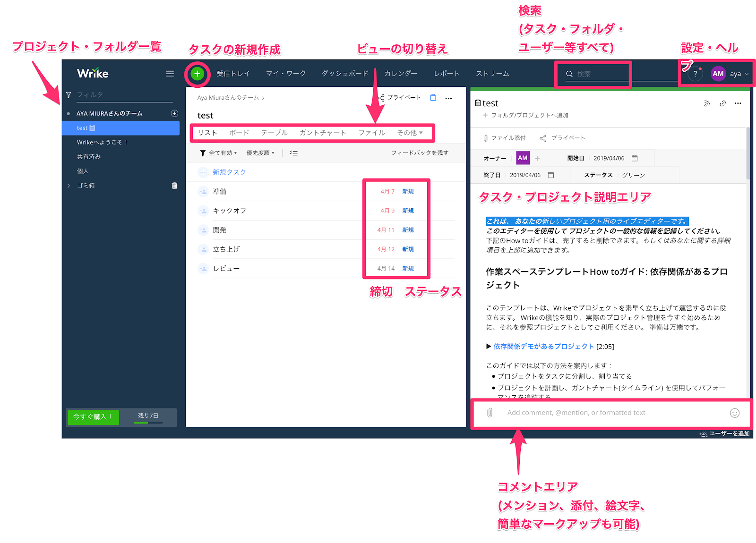Screen dimensions: 756x543
Task: Click ユーザーを追加 at bottom right
Action: 725,433
